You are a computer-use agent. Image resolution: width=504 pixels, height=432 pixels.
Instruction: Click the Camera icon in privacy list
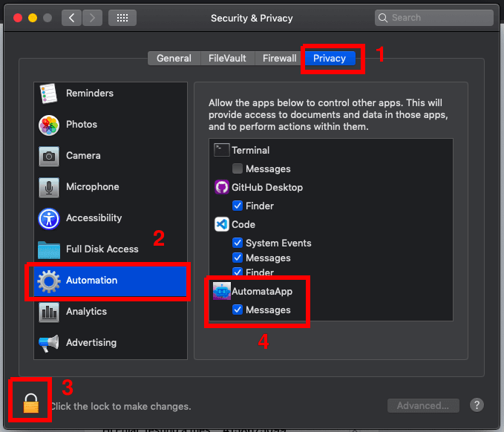point(49,156)
